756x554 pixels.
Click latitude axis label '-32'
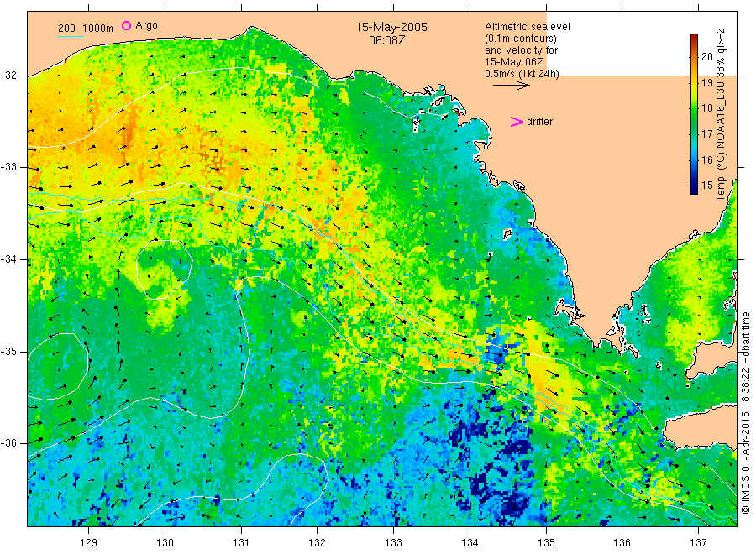8,76
